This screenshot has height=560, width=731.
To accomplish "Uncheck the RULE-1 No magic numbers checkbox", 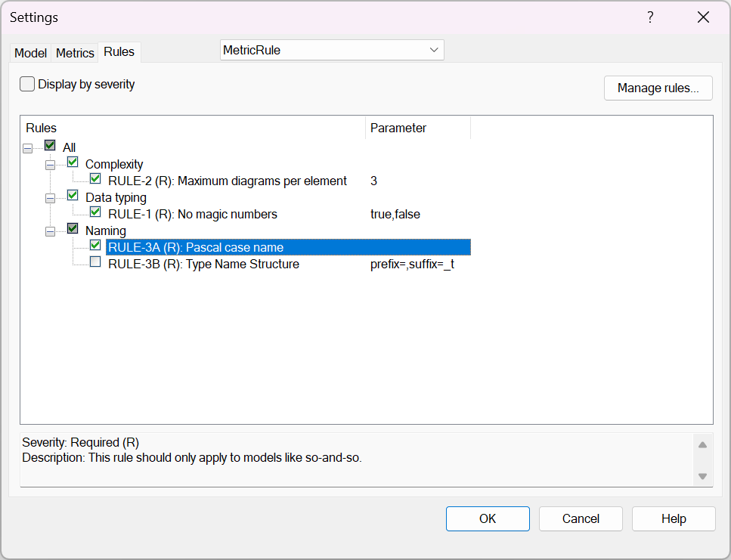I will (95, 213).
